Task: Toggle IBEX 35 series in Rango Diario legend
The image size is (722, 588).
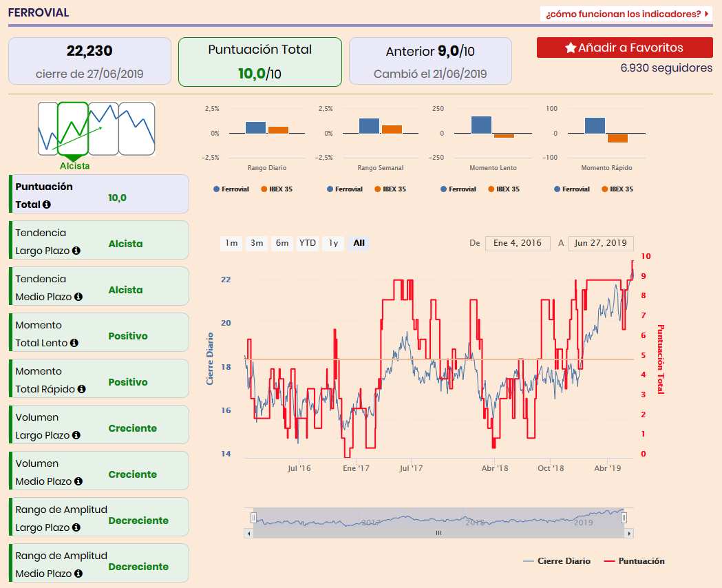Action: 277,189
